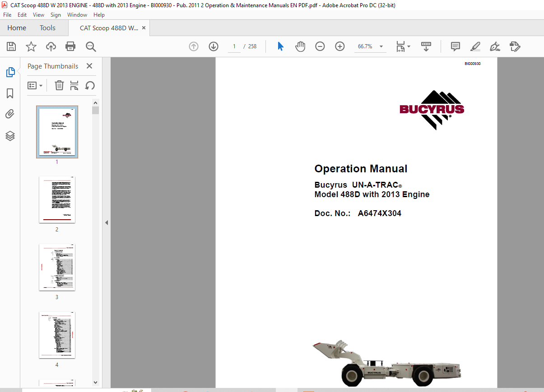
Task: Select page 4 thumbnail
Action: point(57,335)
